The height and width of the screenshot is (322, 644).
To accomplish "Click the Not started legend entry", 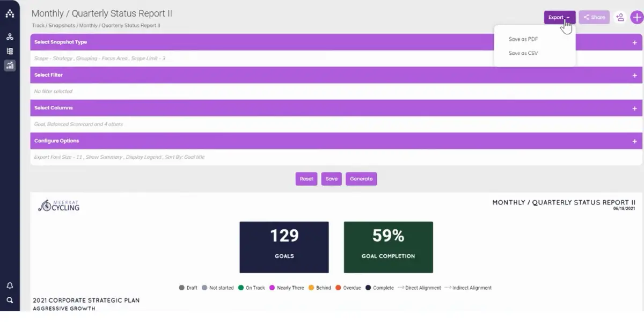I will click(x=217, y=288).
